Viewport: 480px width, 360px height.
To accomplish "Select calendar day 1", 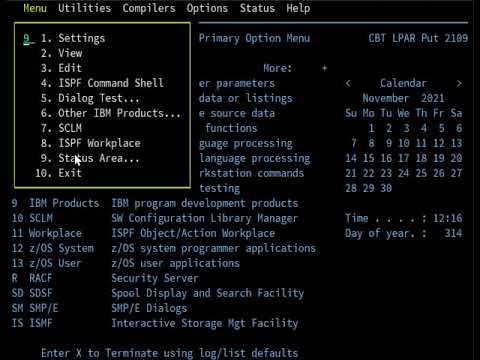I will [371, 128].
